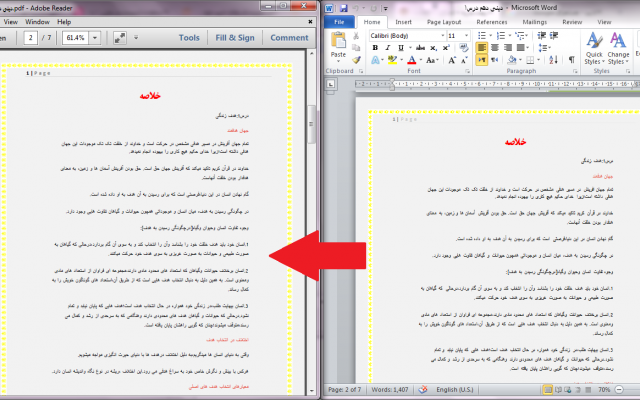Activate Format Painter brush in Word

pyautogui.click(x=356, y=60)
